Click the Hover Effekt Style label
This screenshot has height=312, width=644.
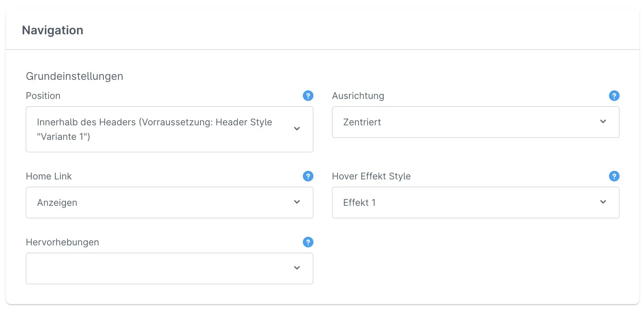tap(371, 176)
